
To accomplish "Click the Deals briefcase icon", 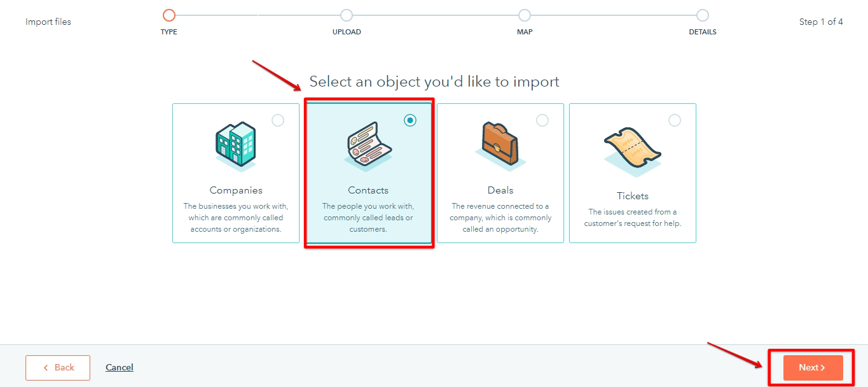I will point(500,145).
